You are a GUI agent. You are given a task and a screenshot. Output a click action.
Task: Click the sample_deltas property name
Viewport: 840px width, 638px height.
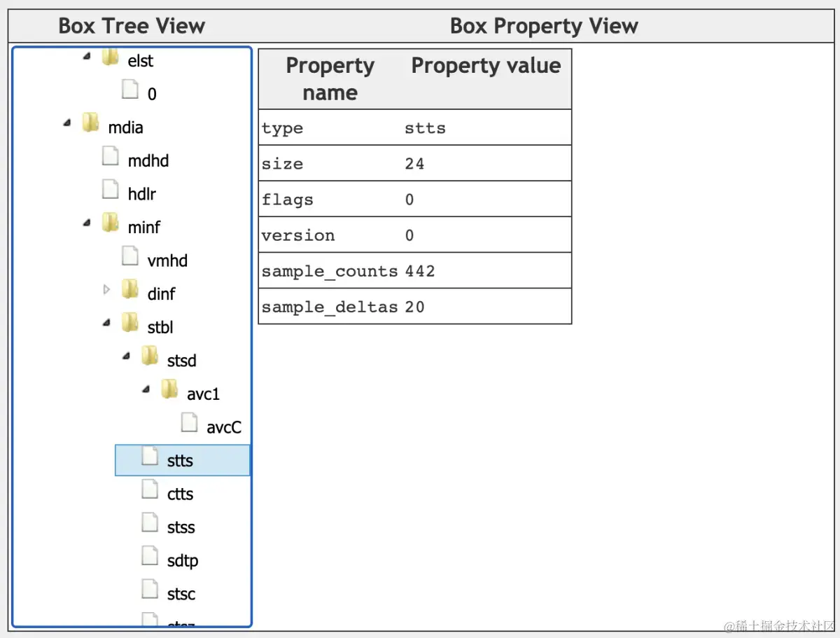[x=330, y=307]
